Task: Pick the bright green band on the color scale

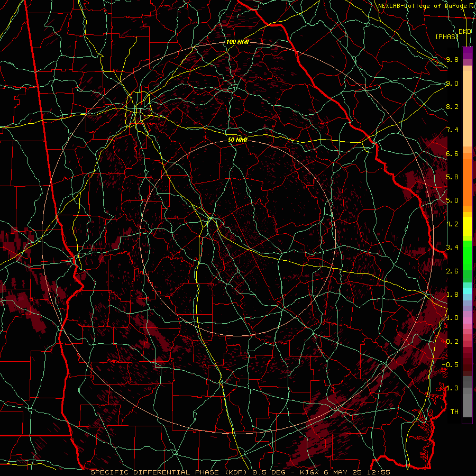Action: [x=467, y=256]
